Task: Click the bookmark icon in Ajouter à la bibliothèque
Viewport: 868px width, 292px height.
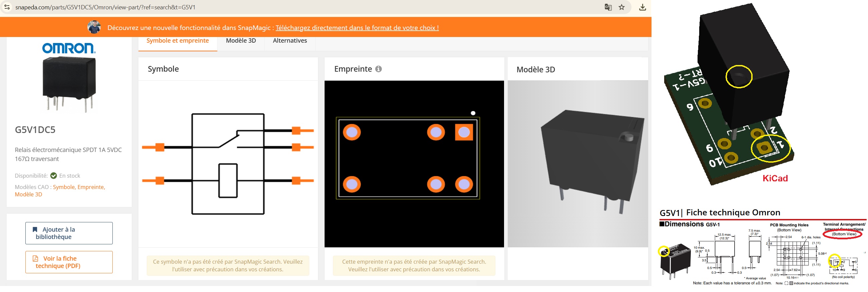Action: coord(35,230)
